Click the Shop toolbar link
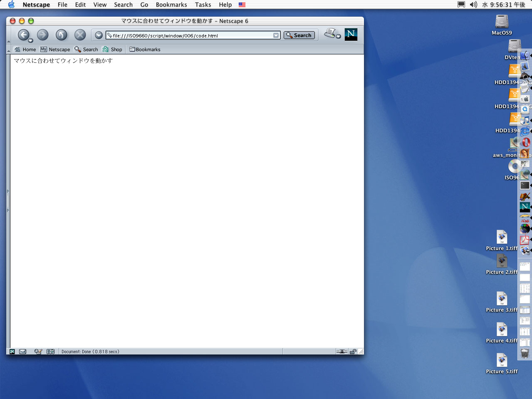The height and width of the screenshot is (399, 532). click(x=112, y=50)
